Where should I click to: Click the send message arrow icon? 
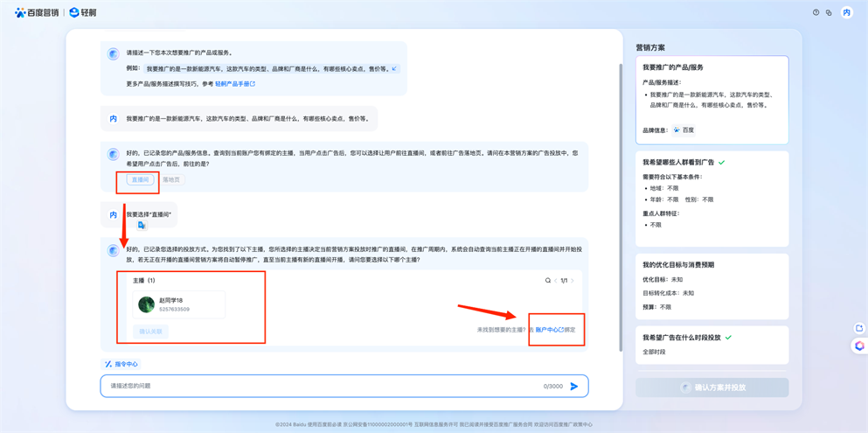click(x=574, y=386)
